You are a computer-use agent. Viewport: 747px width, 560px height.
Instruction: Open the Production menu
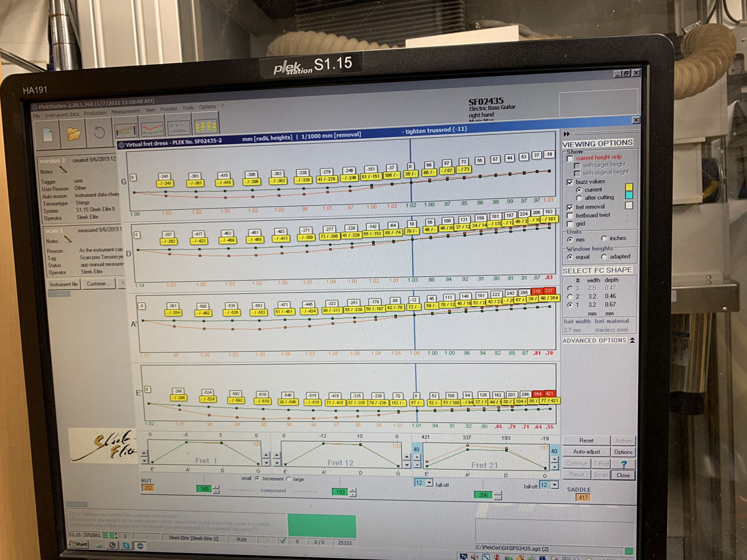coord(95,113)
